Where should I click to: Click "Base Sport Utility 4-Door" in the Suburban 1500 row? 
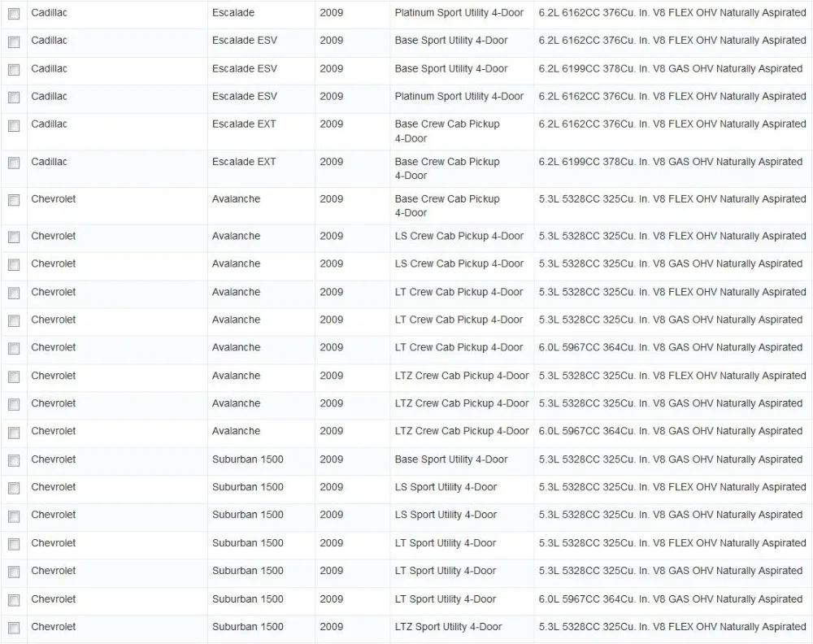click(x=451, y=459)
